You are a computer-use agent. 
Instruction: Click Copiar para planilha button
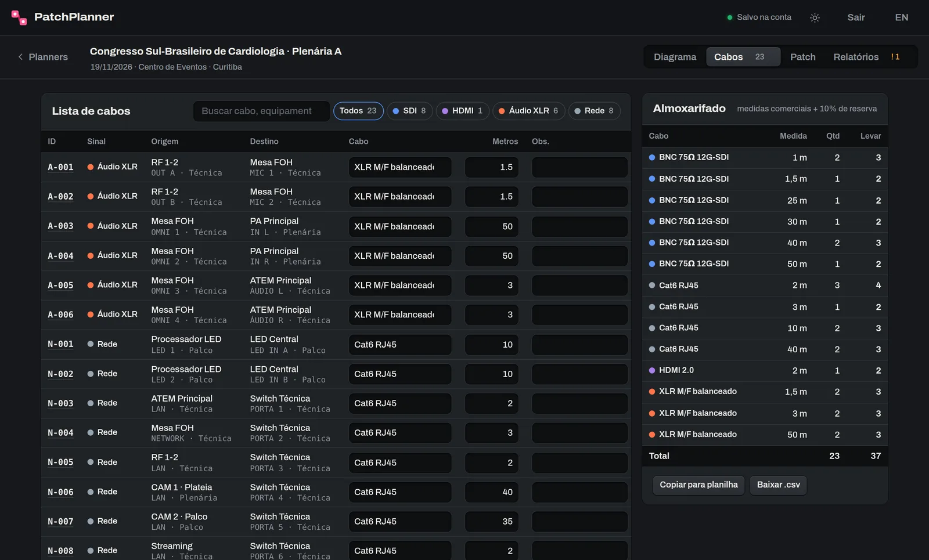point(698,485)
